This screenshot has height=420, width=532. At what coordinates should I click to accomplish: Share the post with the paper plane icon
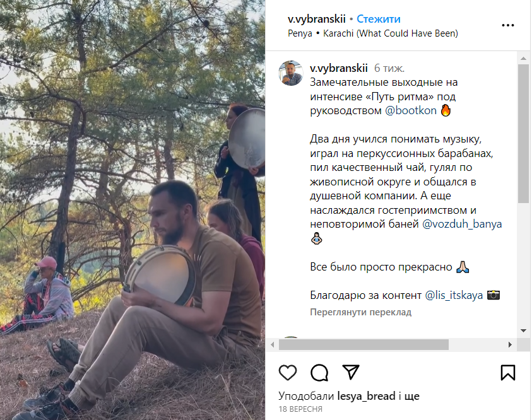(350, 372)
